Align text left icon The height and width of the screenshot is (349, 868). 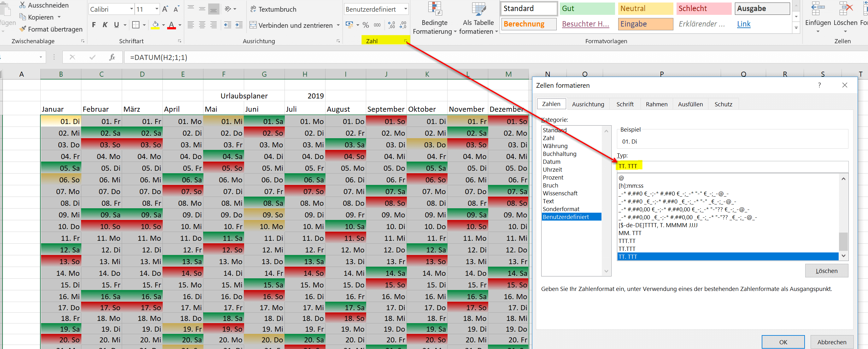tap(191, 25)
